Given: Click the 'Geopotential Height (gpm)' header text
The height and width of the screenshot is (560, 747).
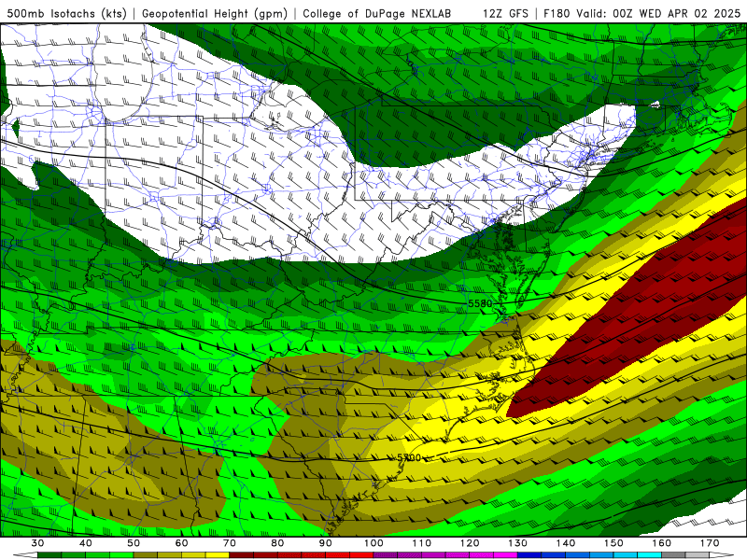Looking at the screenshot, I should pyautogui.click(x=215, y=13).
